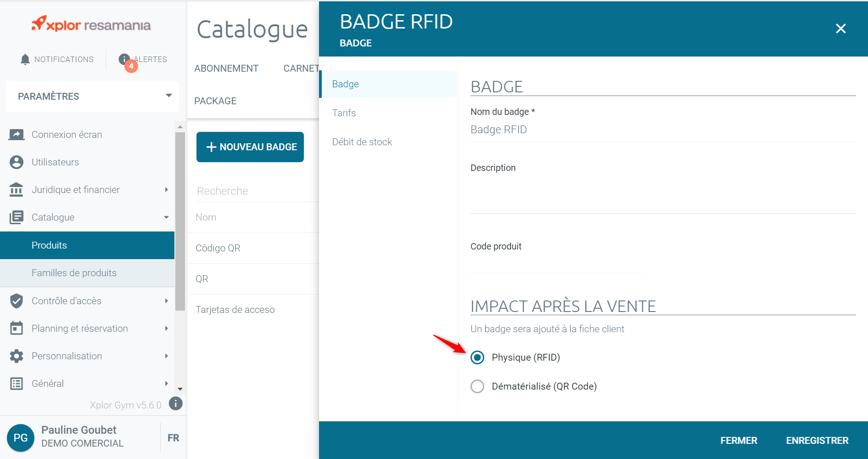This screenshot has height=459, width=868.
Task: Click the Juridique et financier bank icon
Action: click(17, 190)
